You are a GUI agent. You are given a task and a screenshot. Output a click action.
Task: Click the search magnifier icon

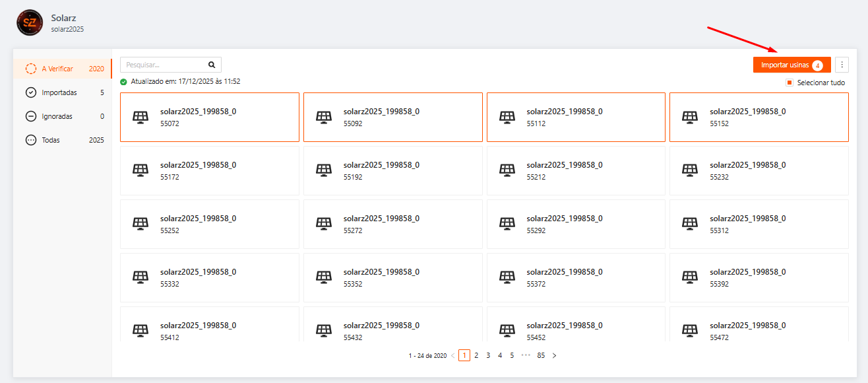click(x=212, y=65)
